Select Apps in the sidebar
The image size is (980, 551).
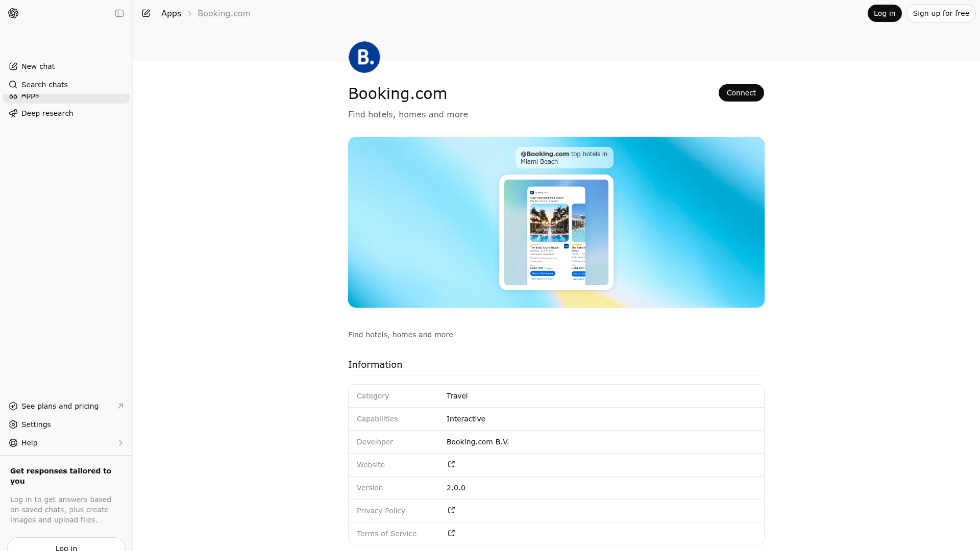click(30, 95)
